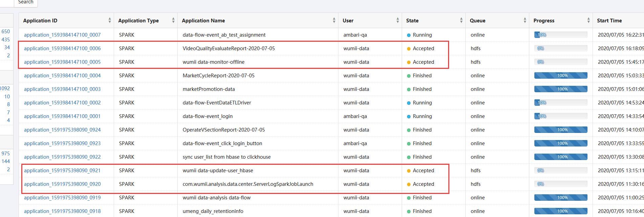Viewport: 644px width, 217px height.
Task: Click sidebar number 650 link
Action: pos(6,32)
